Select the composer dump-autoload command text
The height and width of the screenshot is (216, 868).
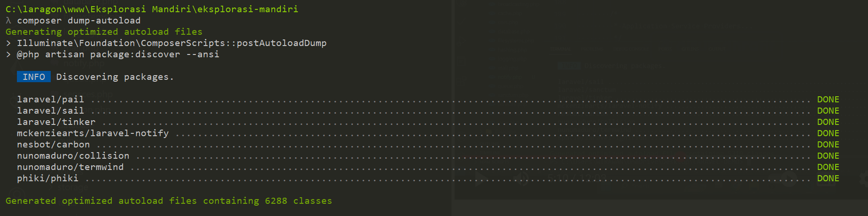pyautogui.click(x=78, y=21)
